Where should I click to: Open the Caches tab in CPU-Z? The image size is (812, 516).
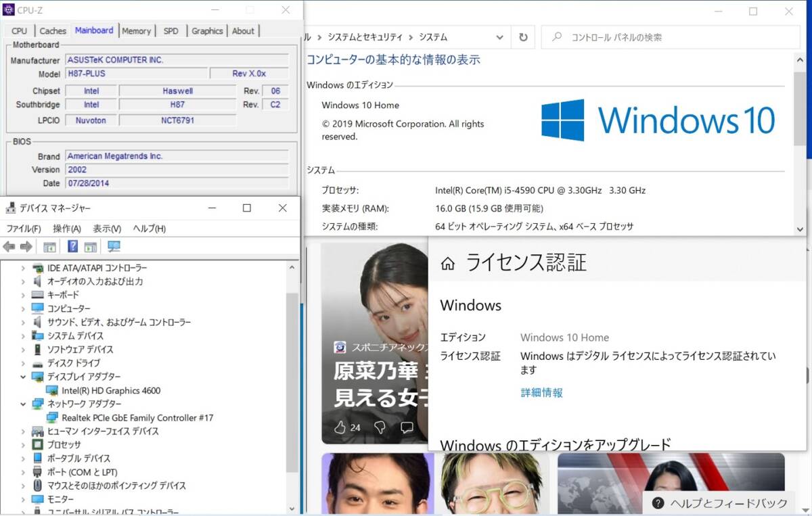point(53,30)
